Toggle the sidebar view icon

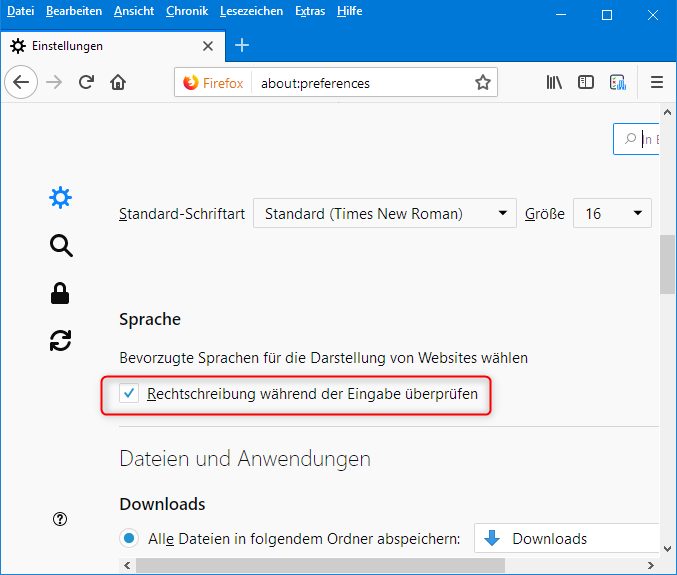[586, 83]
